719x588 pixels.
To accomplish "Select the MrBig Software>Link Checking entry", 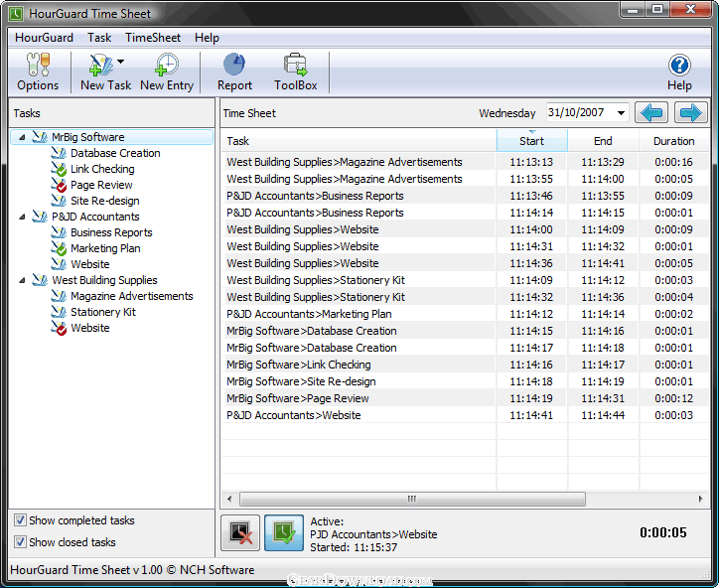I will [465, 365].
